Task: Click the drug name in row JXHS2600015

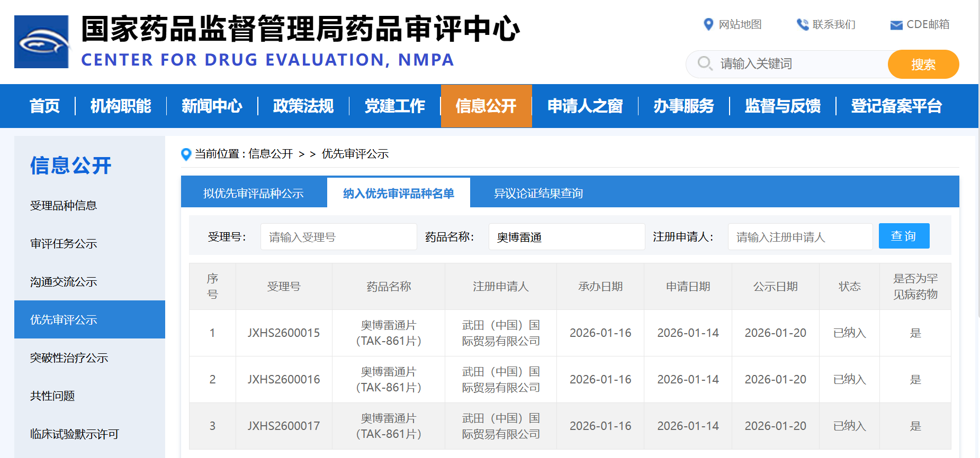Action: point(389,333)
